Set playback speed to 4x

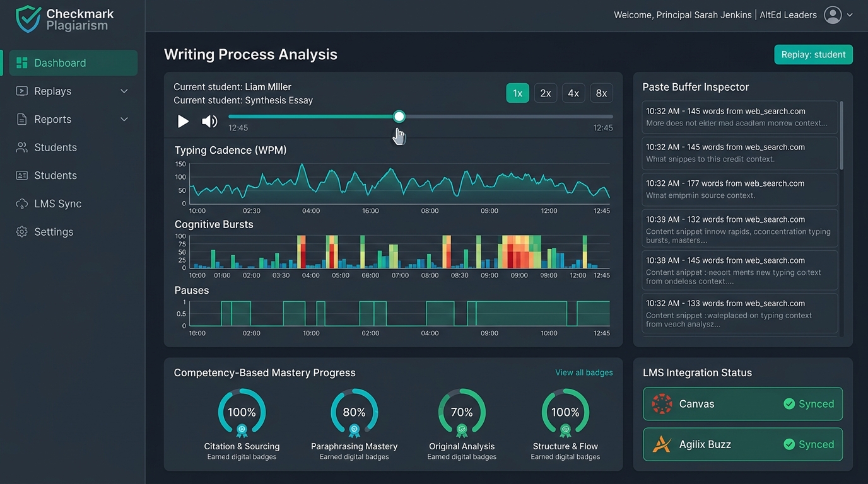point(573,93)
